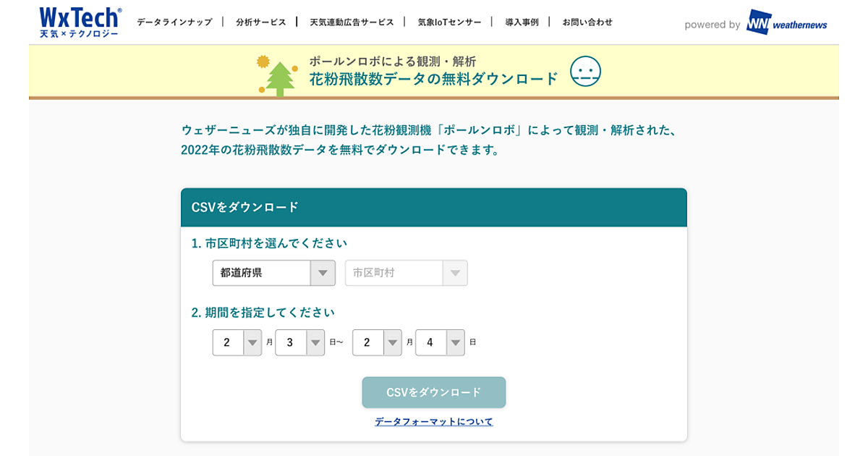The image size is (868, 456).
Task: Open 導入事例 navigation link
Action: [x=522, y=22]
